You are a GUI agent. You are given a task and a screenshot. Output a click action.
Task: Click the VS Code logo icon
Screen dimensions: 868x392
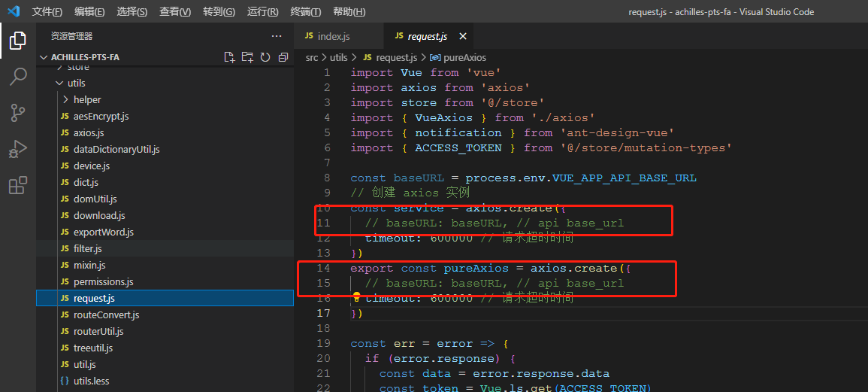point(14,11)
